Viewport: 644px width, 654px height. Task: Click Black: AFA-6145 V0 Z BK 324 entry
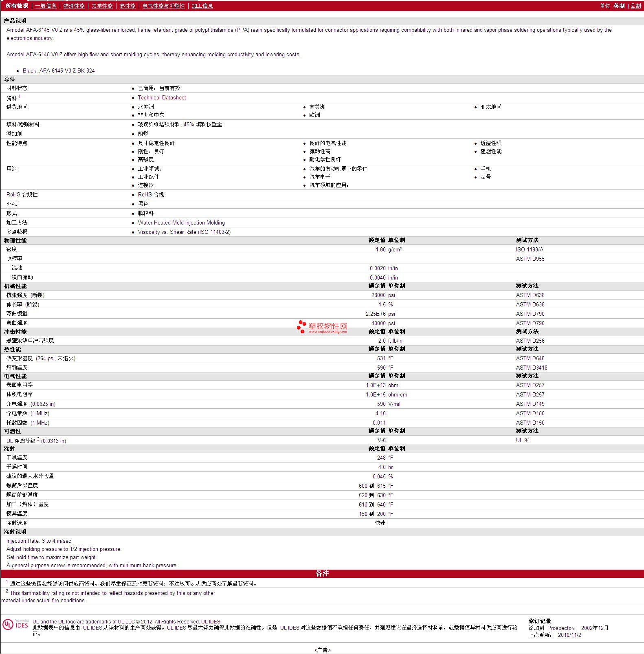[59, 71]
